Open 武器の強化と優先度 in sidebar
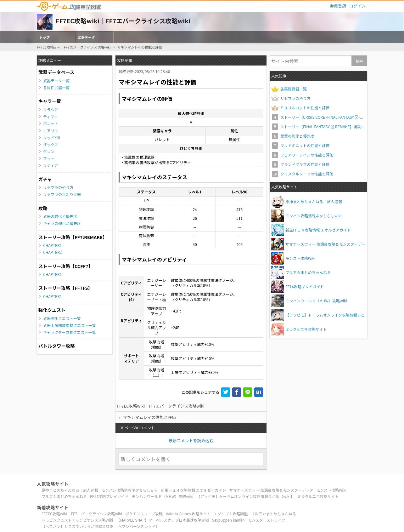The image size is (404, 532). pos(60,216)
